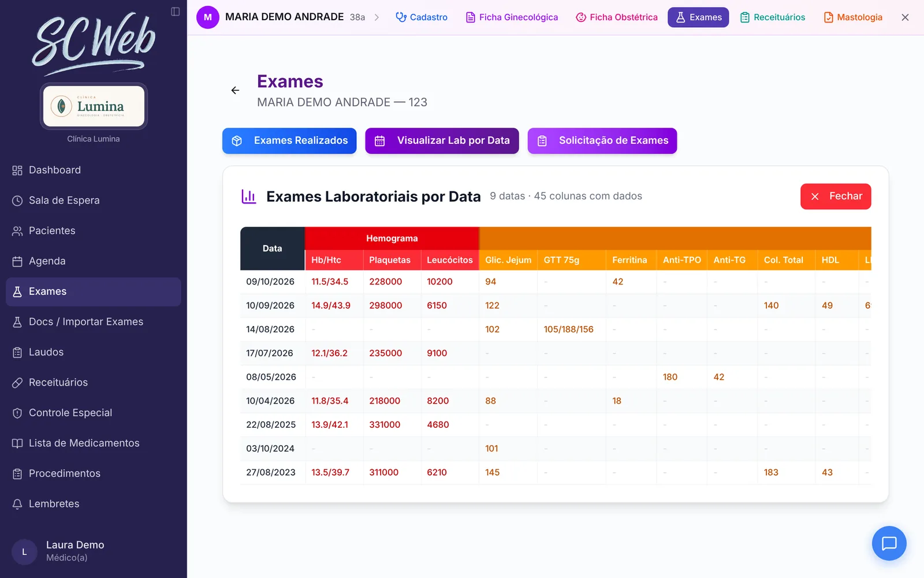
Task: Open the Mastologia tab
Action: (853, 17)
